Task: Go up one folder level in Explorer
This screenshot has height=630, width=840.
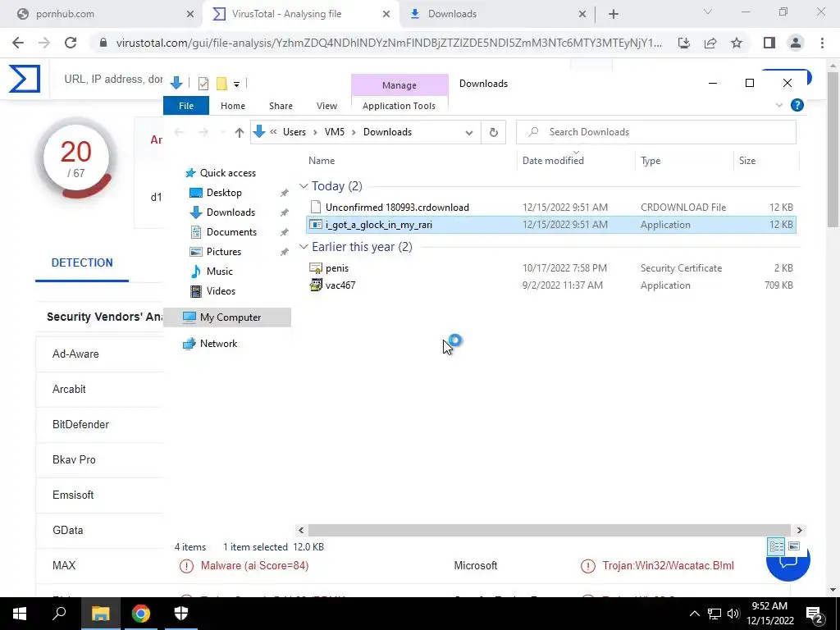Action: pyautogui.click(x=240, y=132)
